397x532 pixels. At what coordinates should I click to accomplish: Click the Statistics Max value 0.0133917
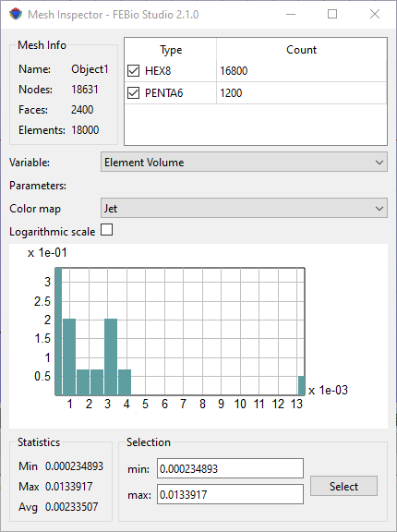[x=69, y=487]
